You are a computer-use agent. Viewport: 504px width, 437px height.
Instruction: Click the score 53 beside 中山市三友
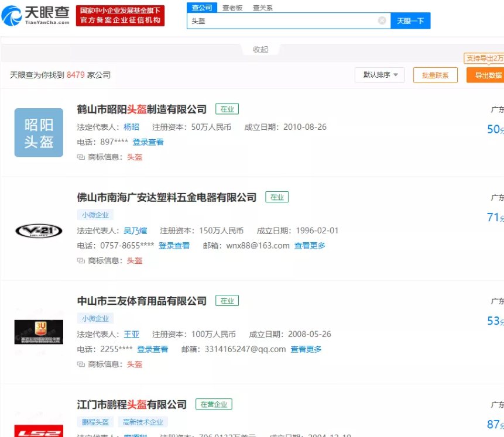(495, 321)
